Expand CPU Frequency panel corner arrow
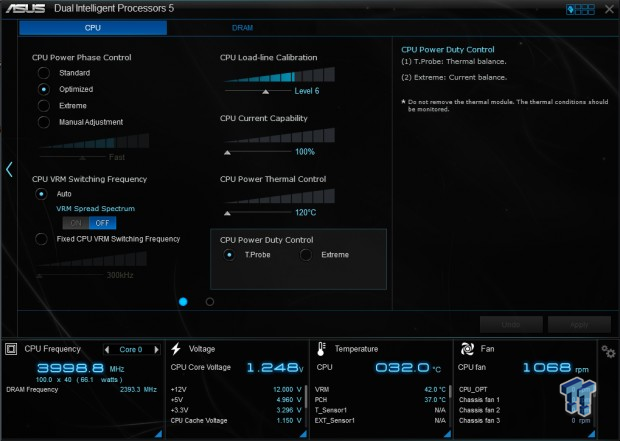Image resolution: width=620 pixels, height=441 pixels. [158, 434]
